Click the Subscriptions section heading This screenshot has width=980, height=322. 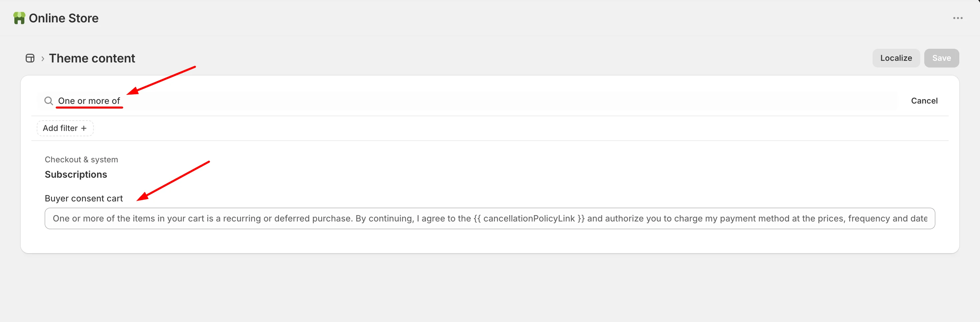tap(76, 174)
